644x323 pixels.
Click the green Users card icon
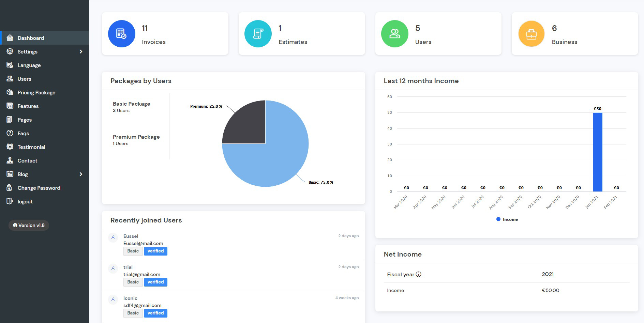(394, 34)
